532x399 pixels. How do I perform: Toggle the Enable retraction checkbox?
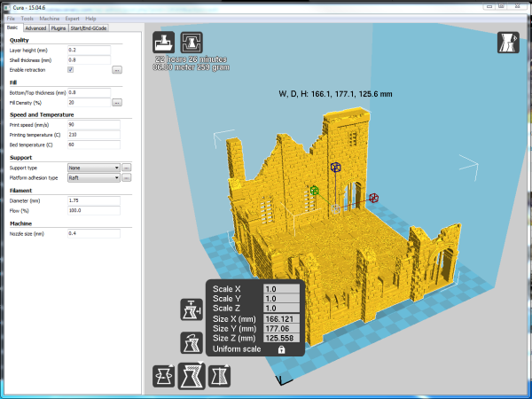coord(71,69)
